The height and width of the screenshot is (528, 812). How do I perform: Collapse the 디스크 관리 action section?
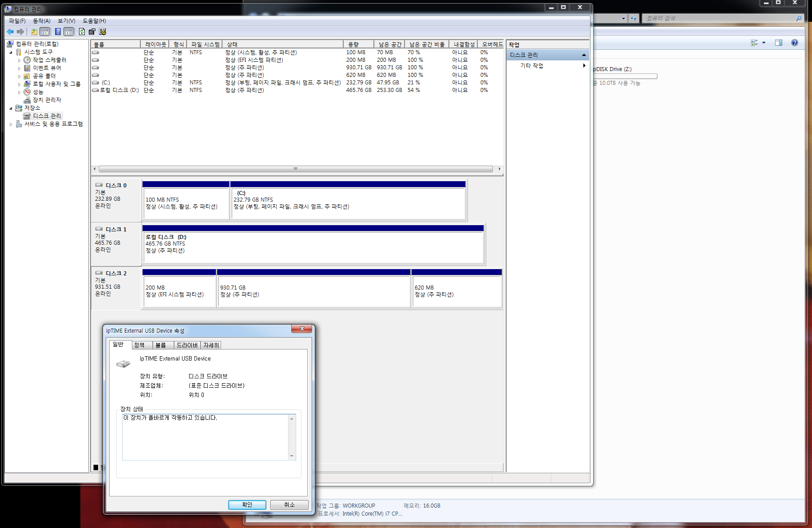coord(584,55)
